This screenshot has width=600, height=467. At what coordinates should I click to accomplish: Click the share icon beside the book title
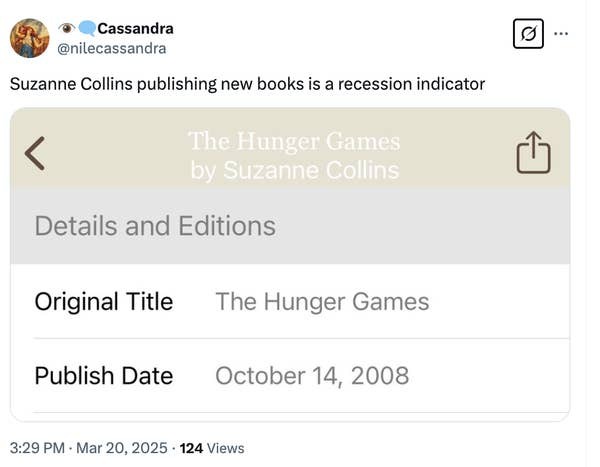(x=533, y=154)
